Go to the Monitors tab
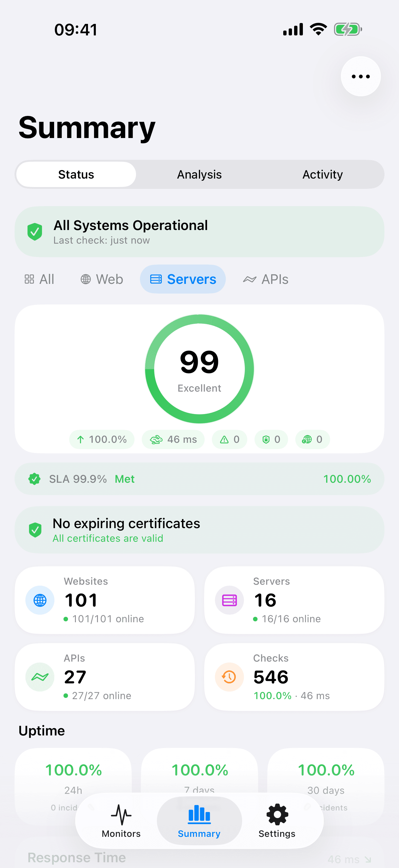 (121, 821)
